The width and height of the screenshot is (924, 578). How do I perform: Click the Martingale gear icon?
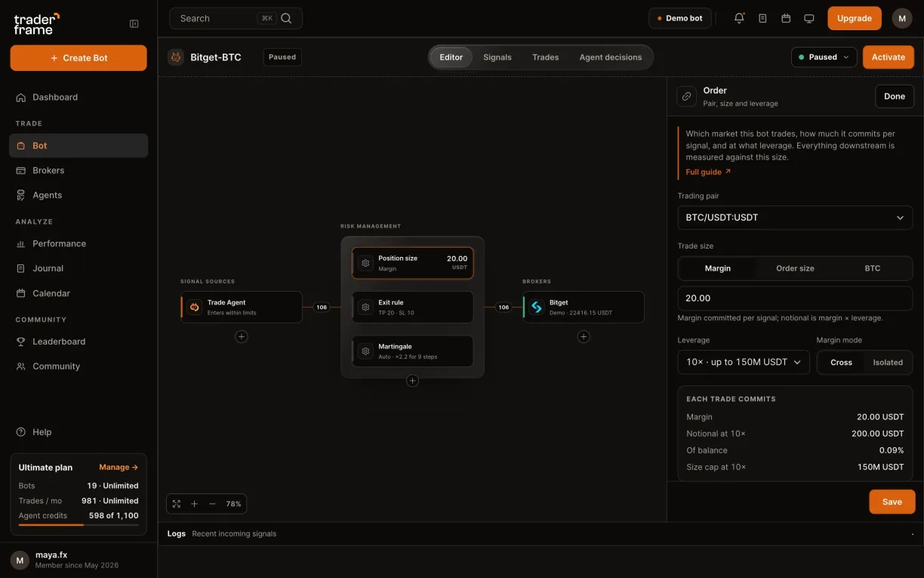tap(365, 351)
